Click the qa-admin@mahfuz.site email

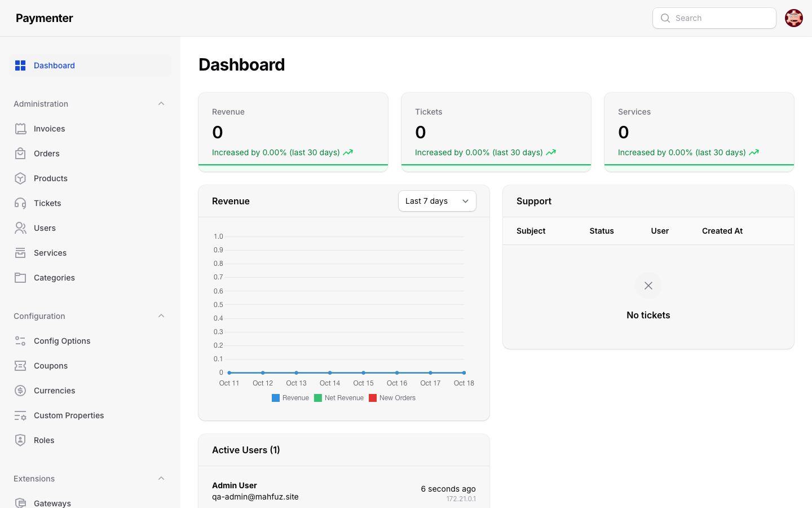pyautogui.click(x=255, y=497)
